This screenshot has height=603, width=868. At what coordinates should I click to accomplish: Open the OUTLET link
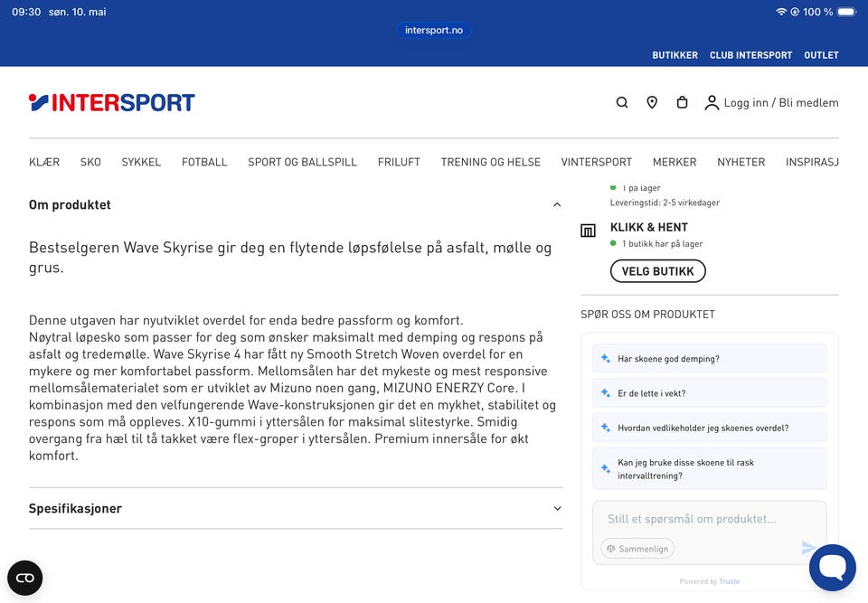point(822,55)
